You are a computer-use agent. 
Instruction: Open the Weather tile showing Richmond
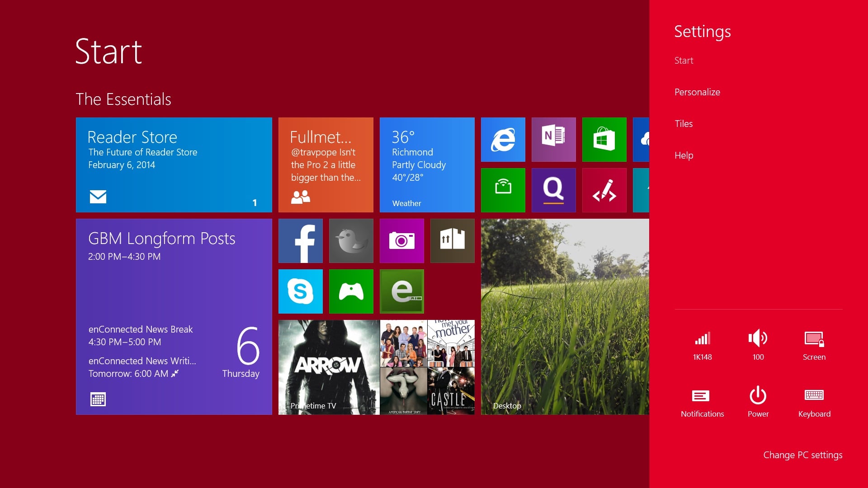[x=427, y=165]
